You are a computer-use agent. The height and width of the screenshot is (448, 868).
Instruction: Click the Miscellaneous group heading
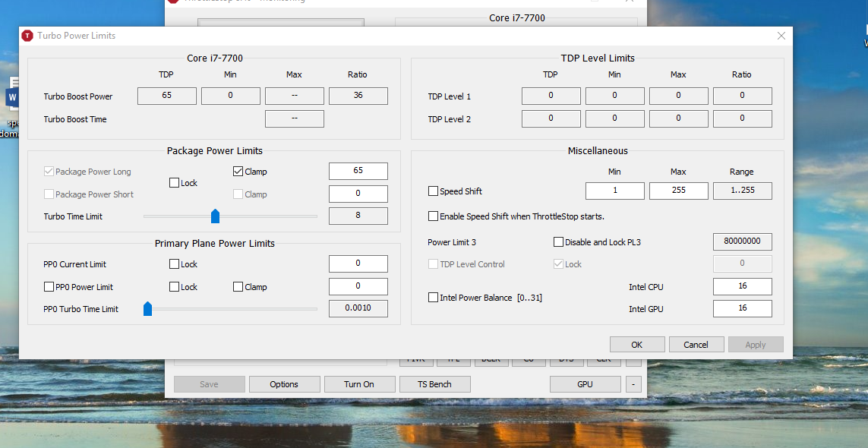pyautogui.click(x=598, y=150)
